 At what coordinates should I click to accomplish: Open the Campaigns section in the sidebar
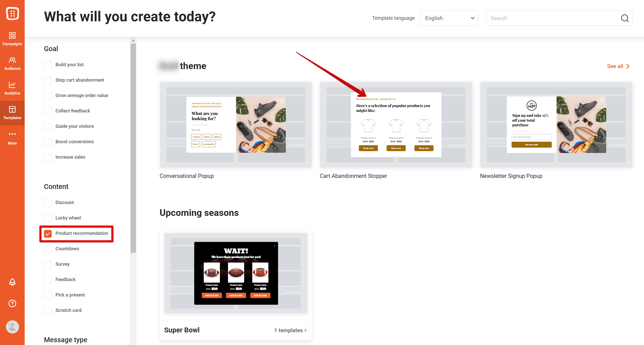click(x=12, y=39)
